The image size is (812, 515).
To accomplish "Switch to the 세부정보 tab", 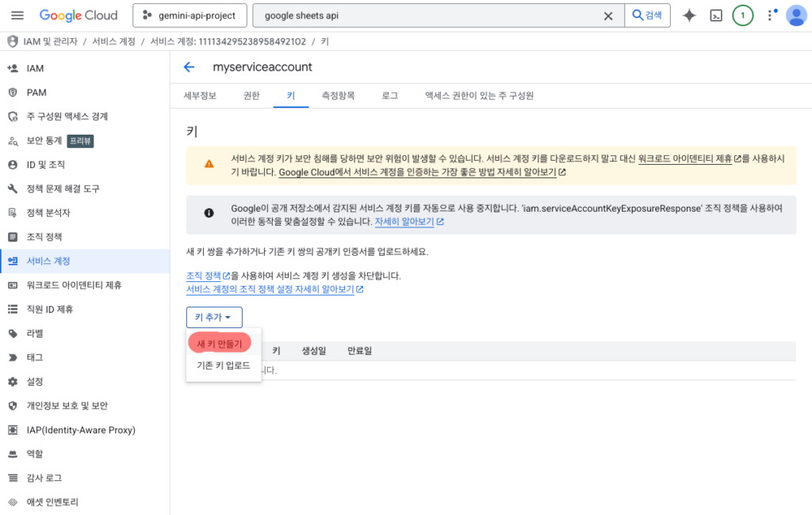I will [200, 96].
